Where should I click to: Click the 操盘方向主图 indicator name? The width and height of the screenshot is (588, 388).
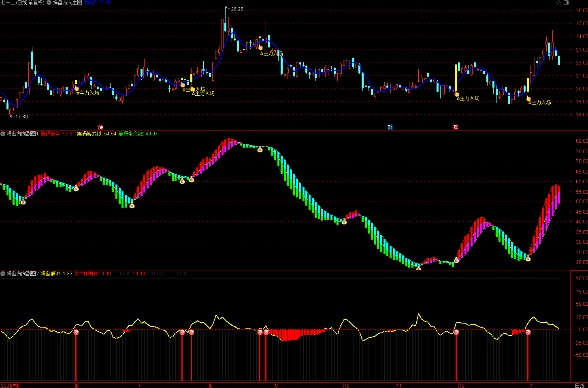tap(67, 2)
